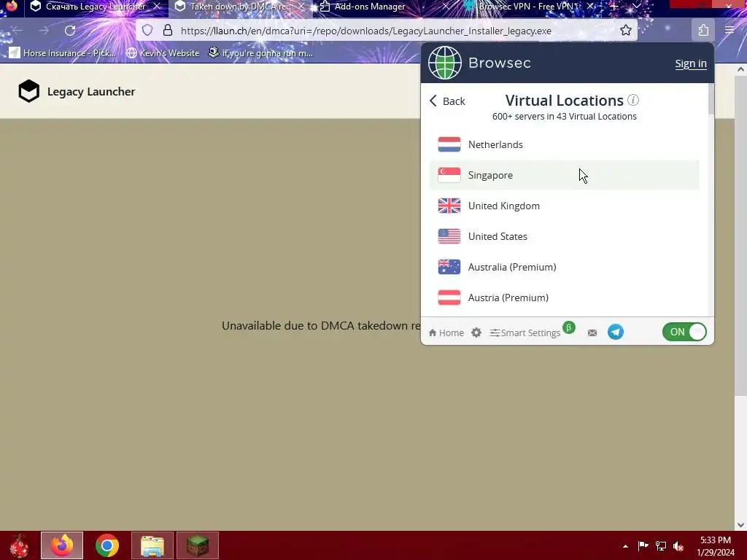
Task: Go back to previous page
Action: [x=18, y=31]
